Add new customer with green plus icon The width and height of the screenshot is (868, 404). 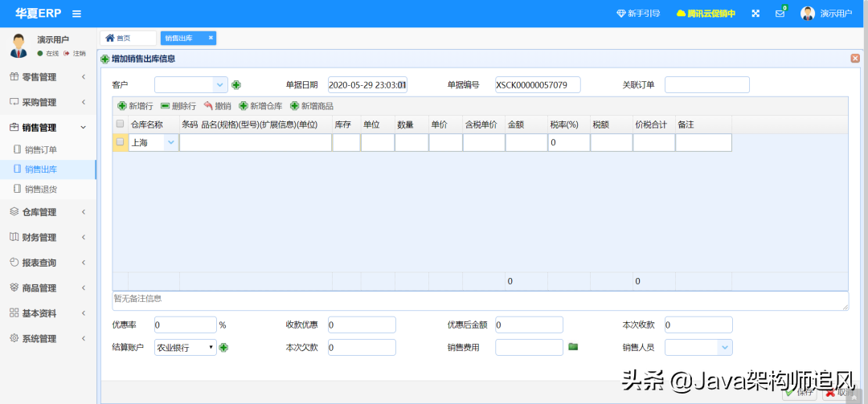pyautogui.click(x=236, y=84)
